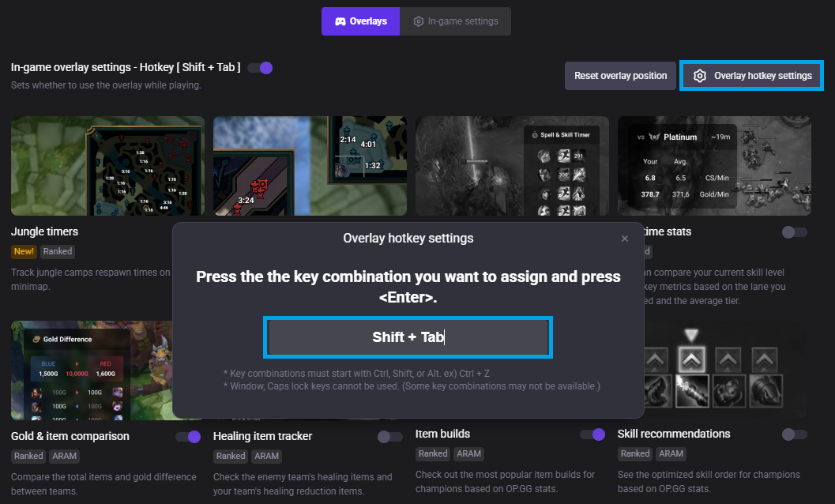Select the minimap timer preview image
Image resolution: width=835 pixels, height=504 pixels.
click(310, 166)
